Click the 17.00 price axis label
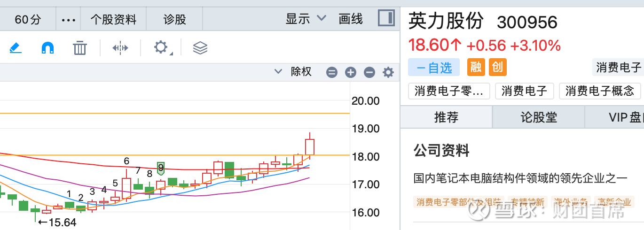Image resolution: width=644 pixels, height=230 pixels. pos(365,184)
